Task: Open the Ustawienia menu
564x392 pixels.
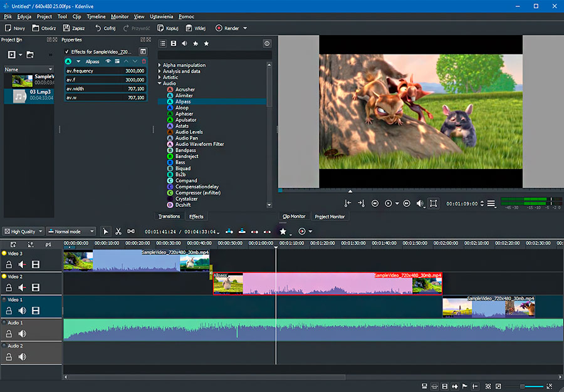Action: click(x=162, y=16)
